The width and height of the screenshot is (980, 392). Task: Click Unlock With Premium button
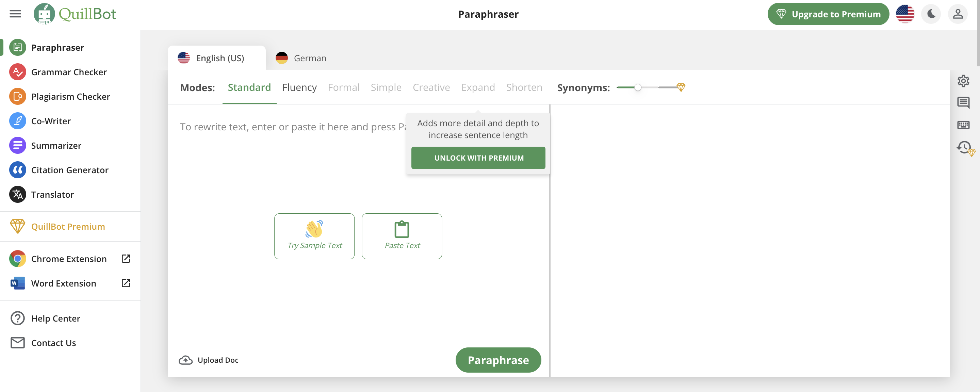point(478,158)
